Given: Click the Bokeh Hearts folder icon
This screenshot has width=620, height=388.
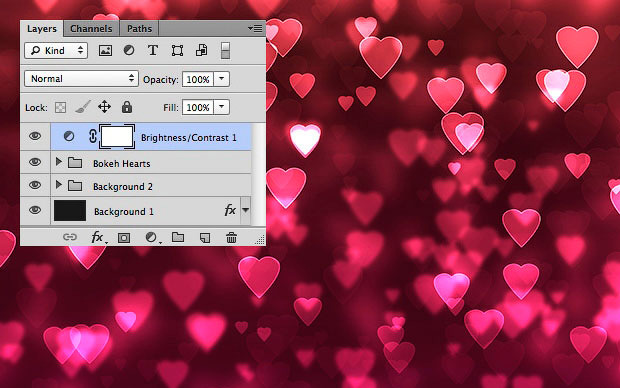Looking at the screenshot, I should tap(75, 163).
